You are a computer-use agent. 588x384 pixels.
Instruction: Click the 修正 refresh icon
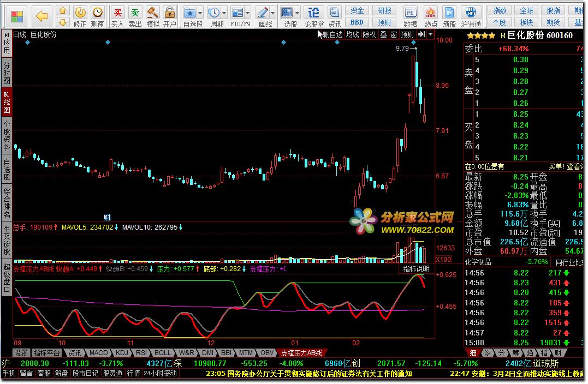click(x=80, y=13)
